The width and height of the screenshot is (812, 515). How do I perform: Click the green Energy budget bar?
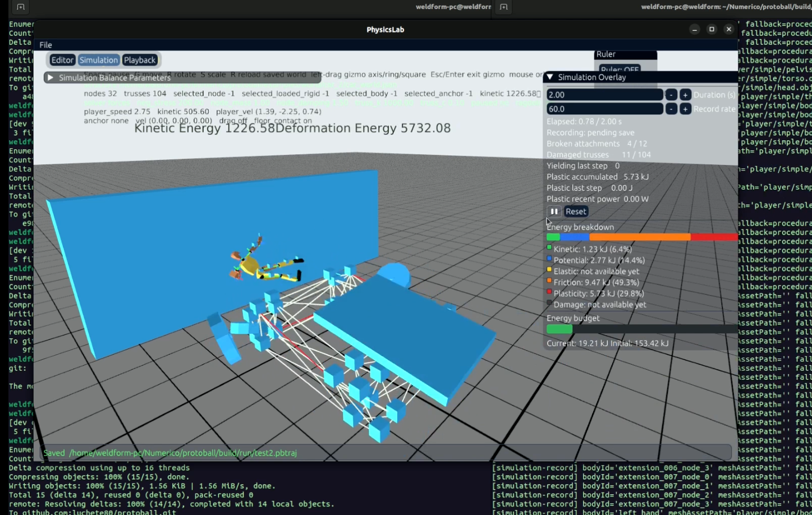click(x=559, y=329)
